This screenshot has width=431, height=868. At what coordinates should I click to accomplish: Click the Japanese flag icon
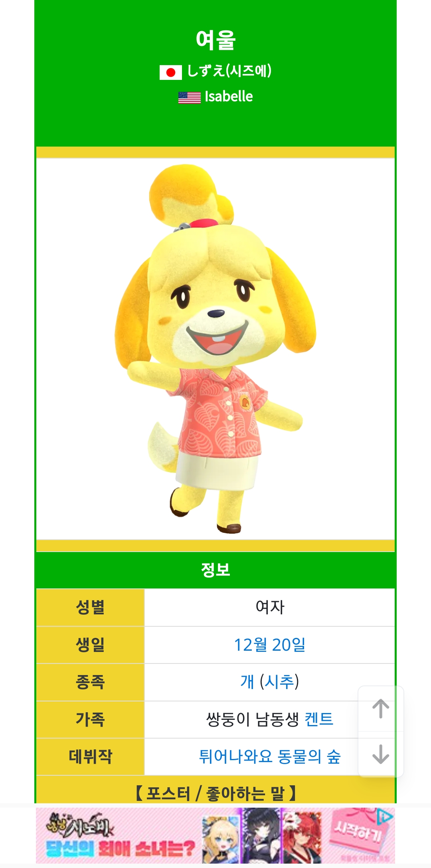pyautogui.click(x=171, y=72)
